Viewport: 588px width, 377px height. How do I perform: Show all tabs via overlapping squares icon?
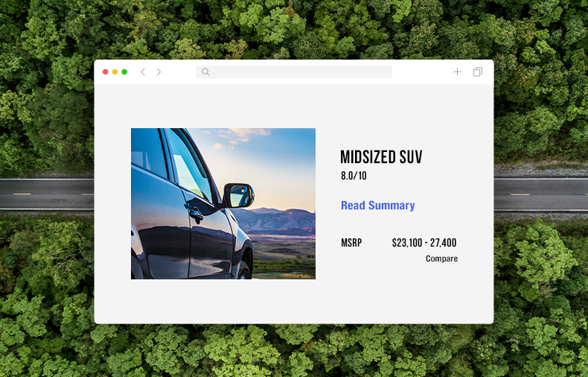[x=477, y=72]
